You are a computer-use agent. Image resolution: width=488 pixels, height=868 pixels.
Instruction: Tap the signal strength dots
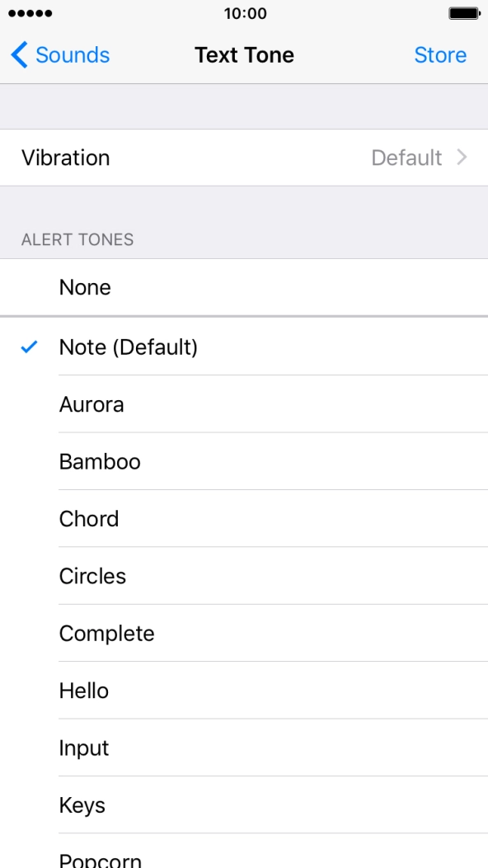point(30,13)
